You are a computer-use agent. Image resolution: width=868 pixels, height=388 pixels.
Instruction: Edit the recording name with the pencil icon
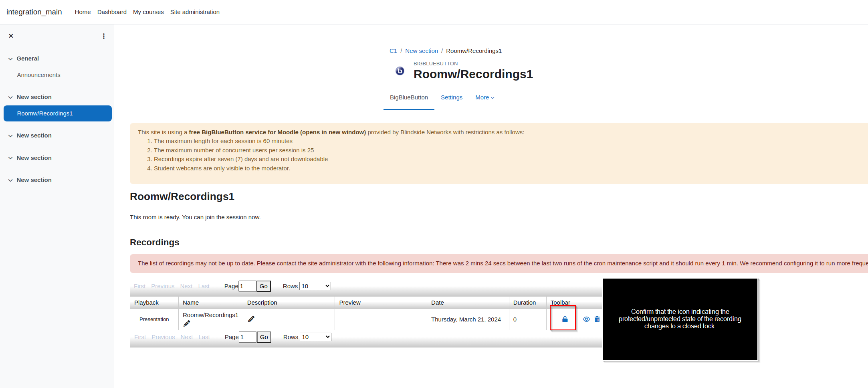point(187,323)
